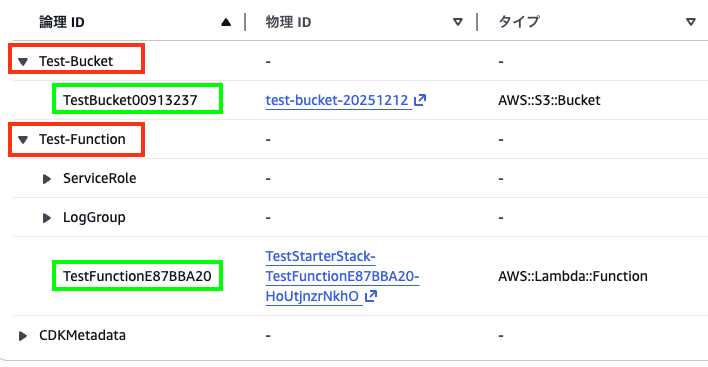708x367 pixels.
Task: Click the AWS::S3::Bucket type cell
Action: point(549,100)
